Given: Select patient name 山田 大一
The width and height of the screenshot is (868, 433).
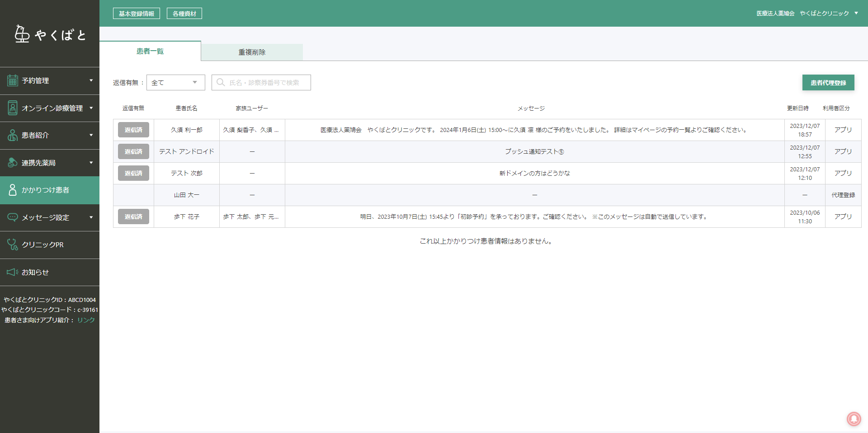Looking at the screenshot, I should click(x=187, y=195).
